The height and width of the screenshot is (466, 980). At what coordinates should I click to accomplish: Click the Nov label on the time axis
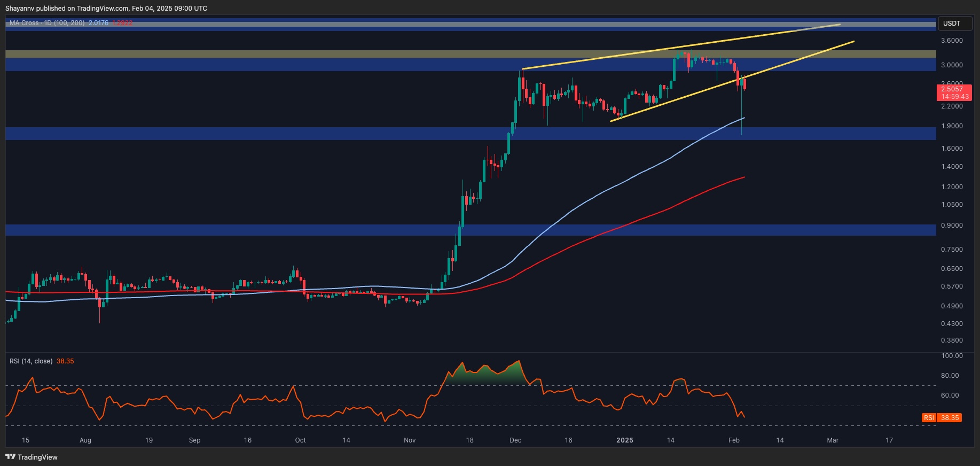pyautogui.click(x=410, y=440)
